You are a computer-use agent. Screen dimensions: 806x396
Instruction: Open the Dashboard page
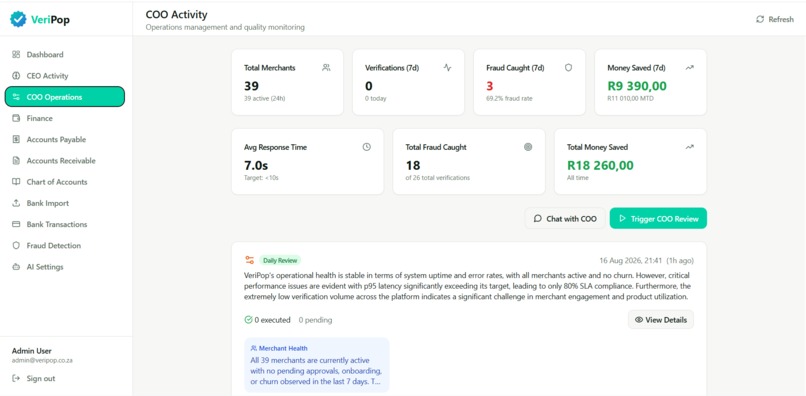pos(65,55)
